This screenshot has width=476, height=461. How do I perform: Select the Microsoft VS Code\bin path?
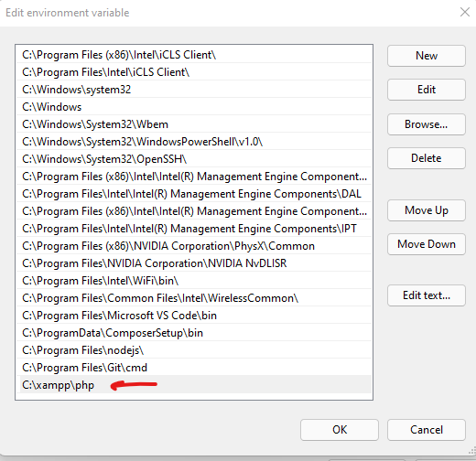click(194, 316)
